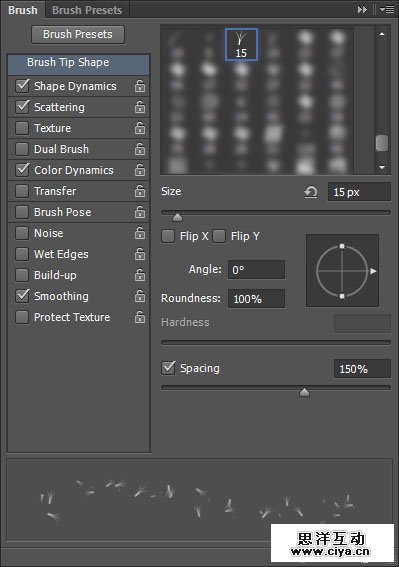Viewport: 399px width, 567px height.
Task: Toggle lock icon for Wet Edges
Action: (140, 254)
